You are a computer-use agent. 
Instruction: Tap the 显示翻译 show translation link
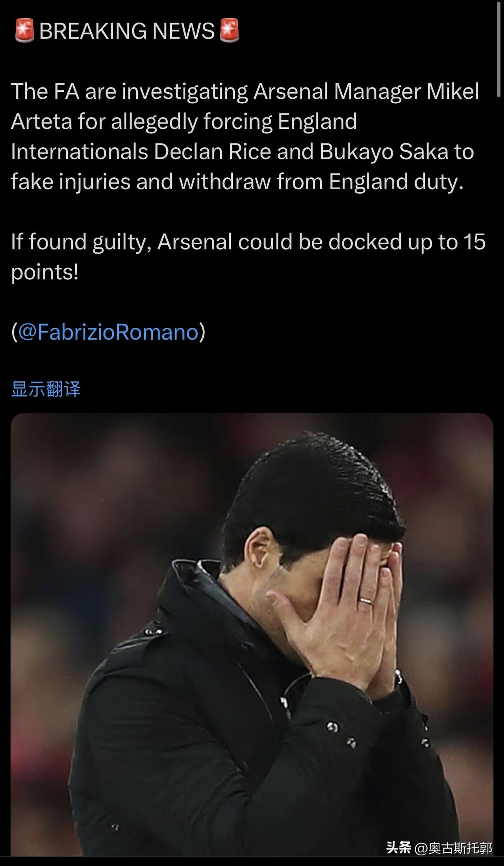46,389
